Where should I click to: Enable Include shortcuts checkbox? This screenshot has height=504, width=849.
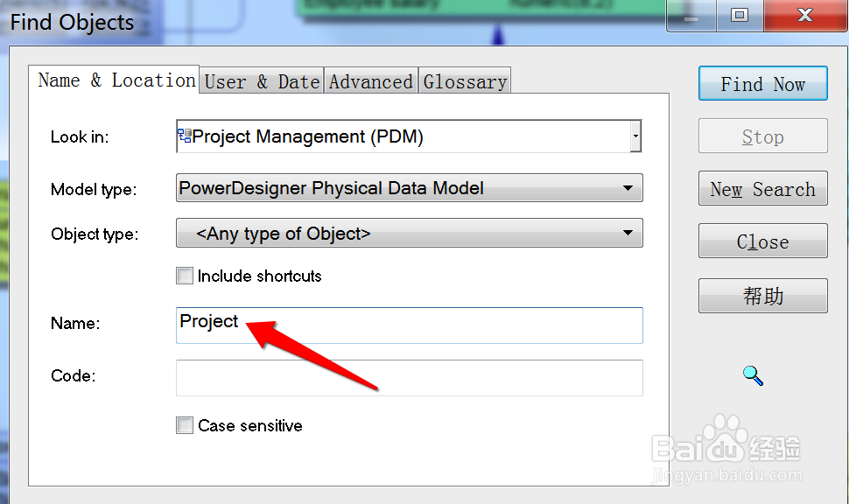[x=185, y=276]
